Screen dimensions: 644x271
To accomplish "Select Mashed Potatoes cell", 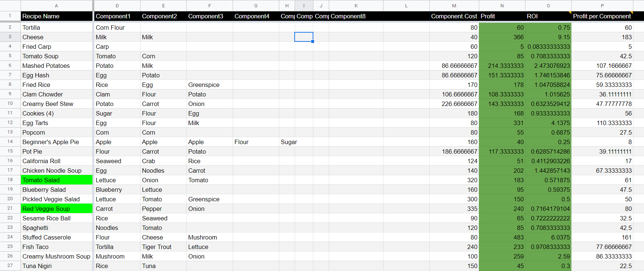I will [x=57, y=66].
